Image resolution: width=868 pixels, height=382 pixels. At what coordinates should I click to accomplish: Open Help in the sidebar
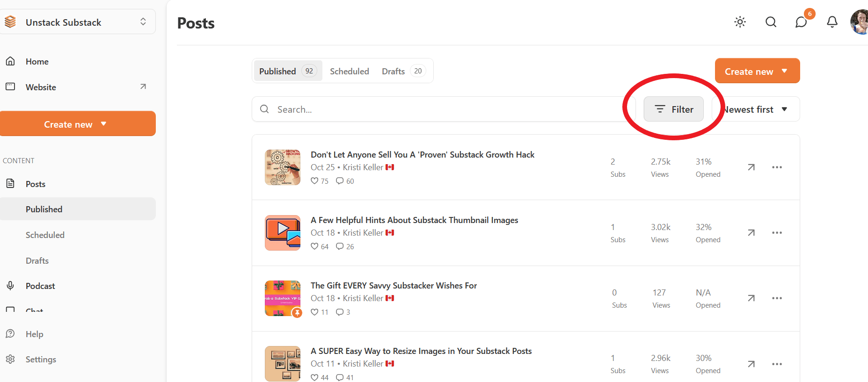[x=34, y=334]
